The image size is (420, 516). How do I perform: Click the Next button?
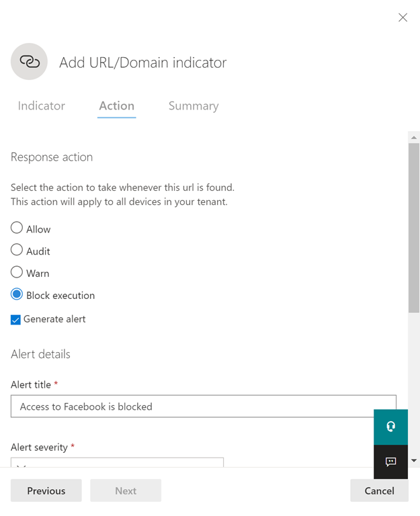click(x=126, y=490)
